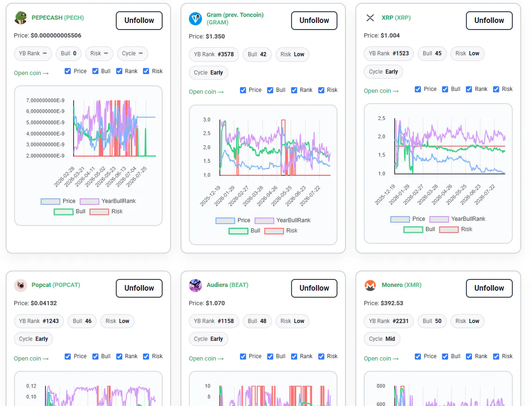Toggle Bull checkbox on Audiera card

pyautogui.click(x=270, y=356)
